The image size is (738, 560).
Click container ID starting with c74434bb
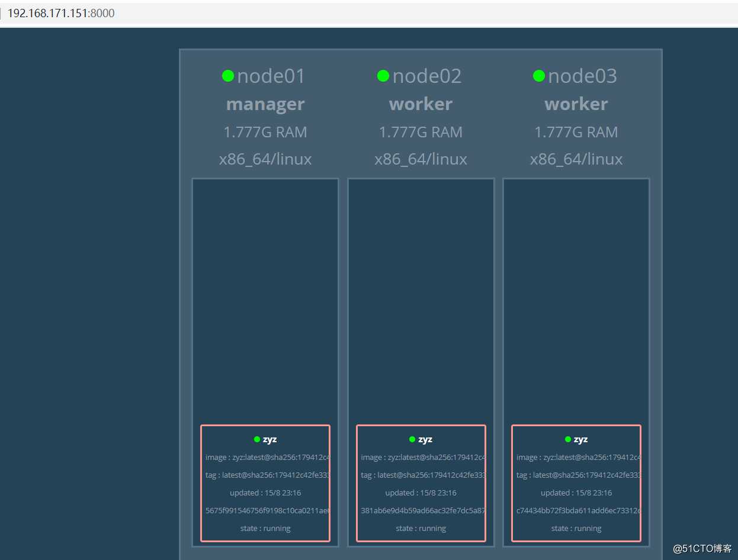[x=577, y=510]
